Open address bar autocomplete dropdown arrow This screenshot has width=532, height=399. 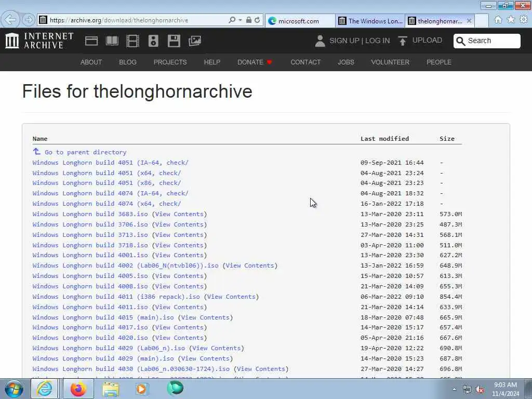[x=240, y=20]
